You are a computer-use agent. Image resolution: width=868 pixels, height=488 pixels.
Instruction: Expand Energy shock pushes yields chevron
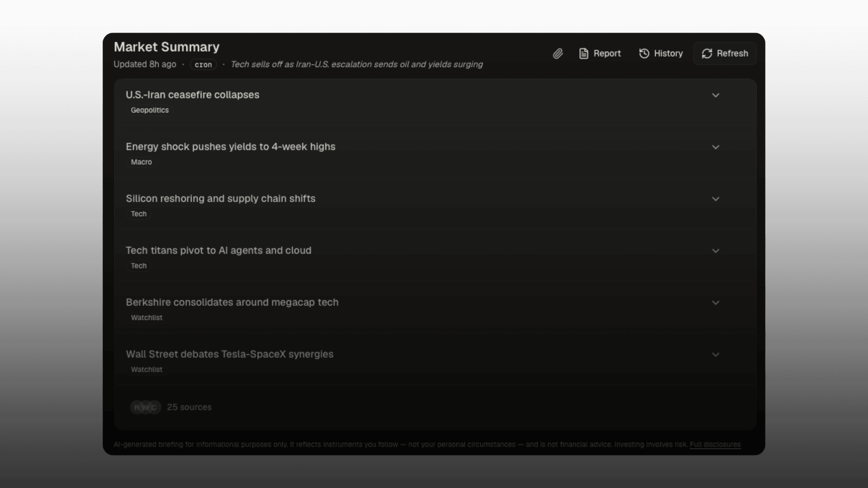(x=715, y=147)
